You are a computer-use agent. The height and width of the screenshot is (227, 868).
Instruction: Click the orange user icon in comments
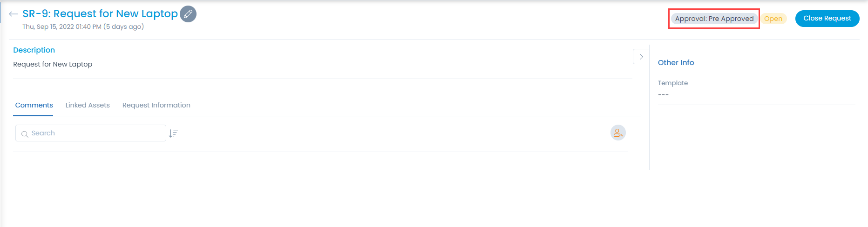coord(618,133)
